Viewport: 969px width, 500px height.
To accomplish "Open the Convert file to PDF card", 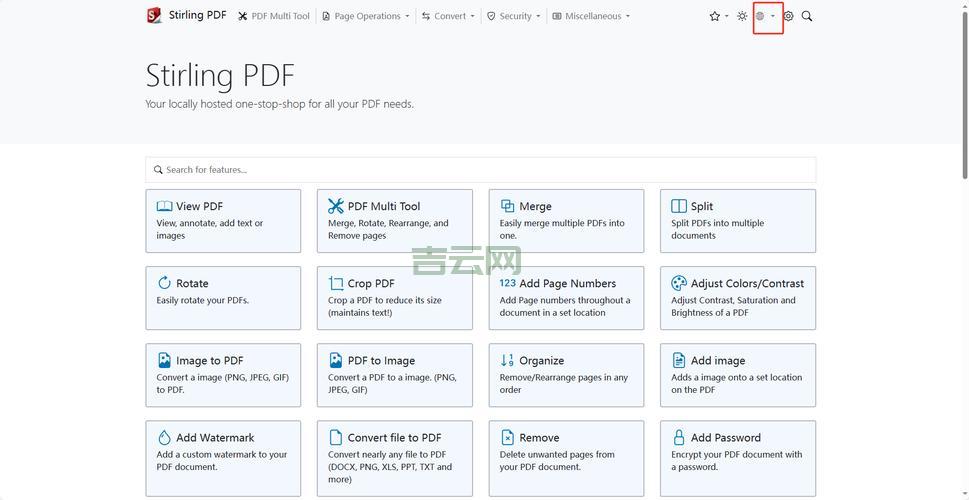I will pos(394,458).
